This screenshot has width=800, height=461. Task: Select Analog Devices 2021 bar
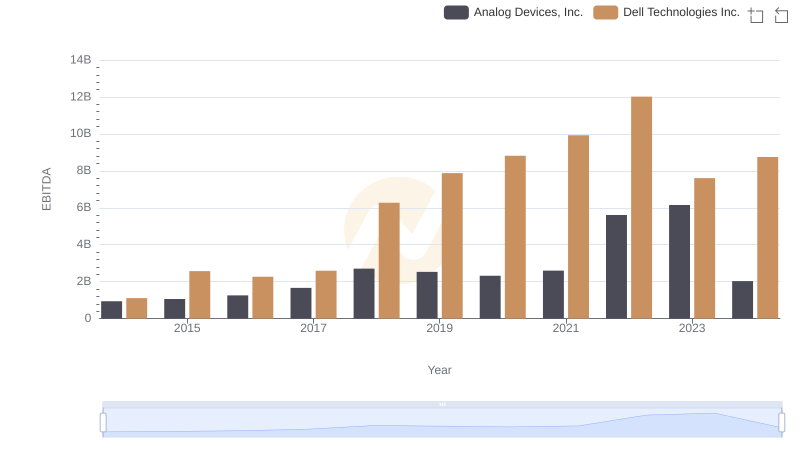pos(554,294)
